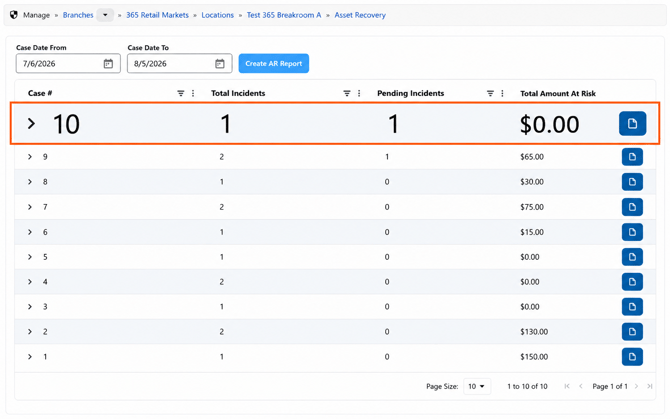Open calendar picker for Case Date From
The height and width of the screenshot is (419, 670).
pyautogui.click(x=108, y=64)
